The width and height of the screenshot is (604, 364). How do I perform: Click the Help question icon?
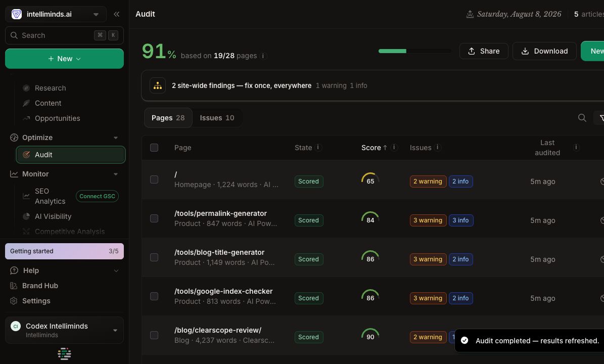[14, 270]
